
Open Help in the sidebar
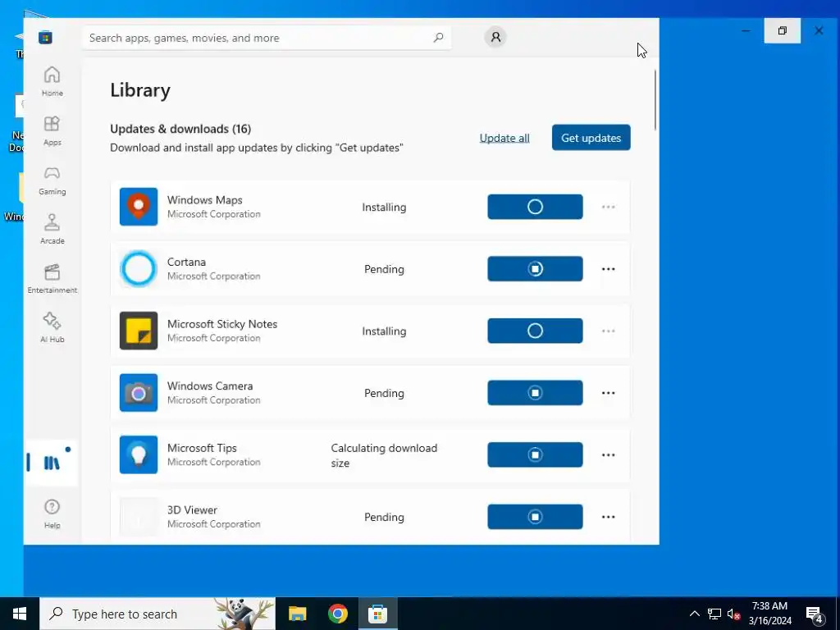(x=52, y=514)
